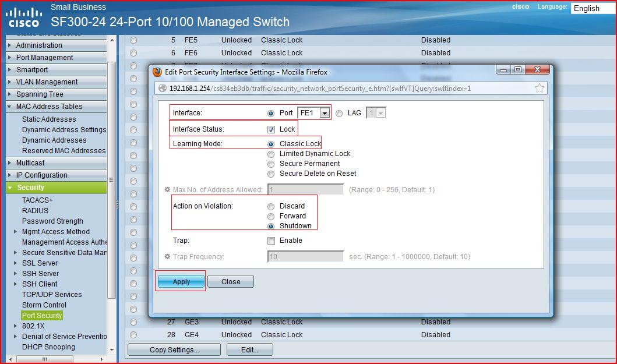Select the FE5 row radio button

[133, 40]
